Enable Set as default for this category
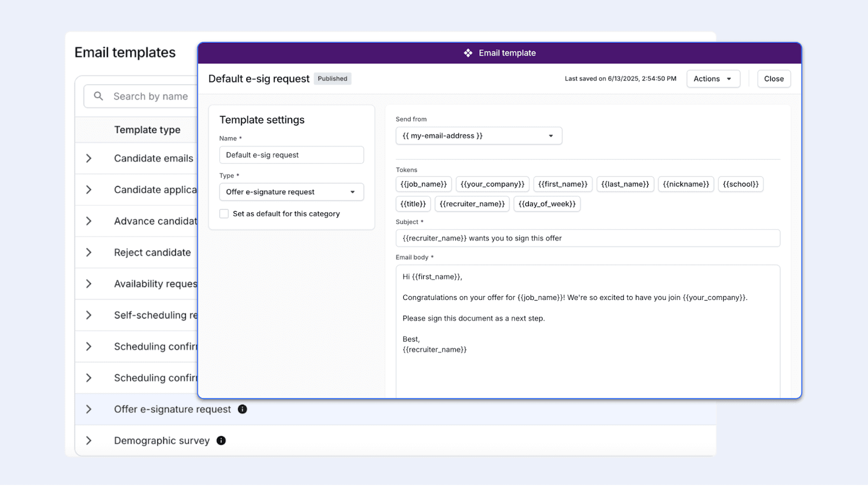Viewport: 868px width, 486px height. coord(224,214)
